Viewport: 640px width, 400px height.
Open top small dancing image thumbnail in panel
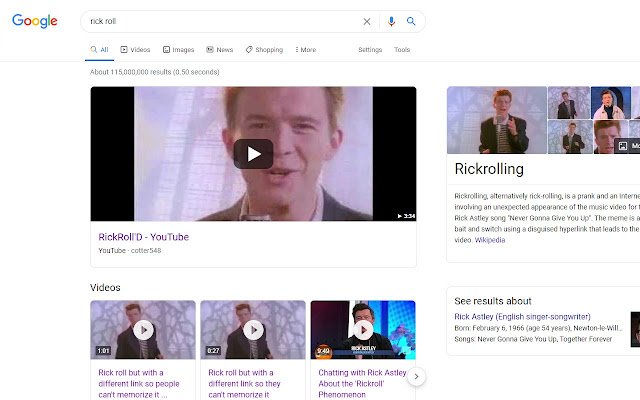[x=569, y=103]
